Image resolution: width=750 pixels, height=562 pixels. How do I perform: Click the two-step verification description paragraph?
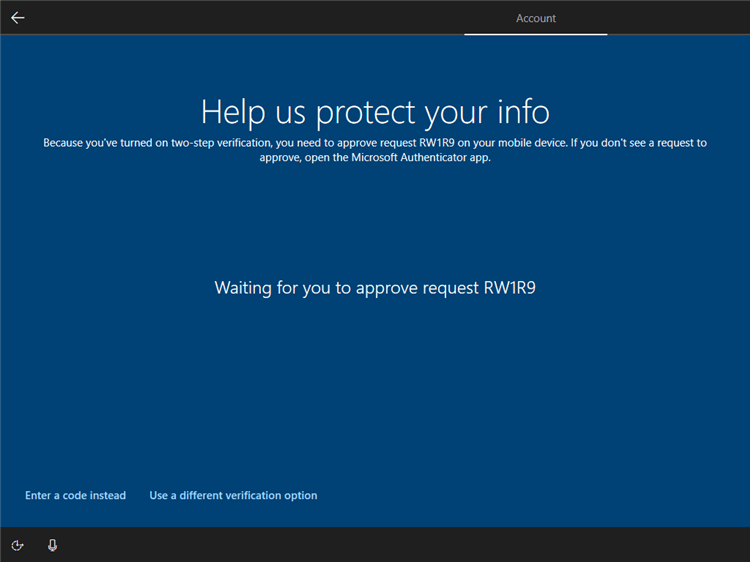pos(375,150)
